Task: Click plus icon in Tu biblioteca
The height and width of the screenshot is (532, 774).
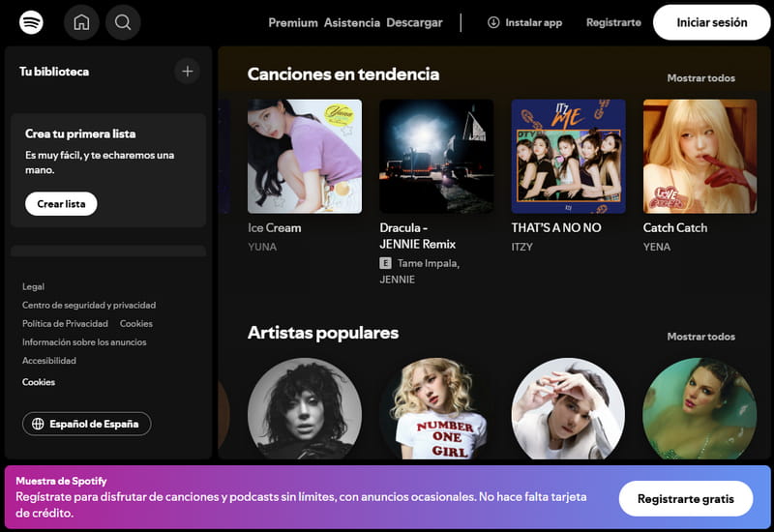Action: click(x=187, y=71)
